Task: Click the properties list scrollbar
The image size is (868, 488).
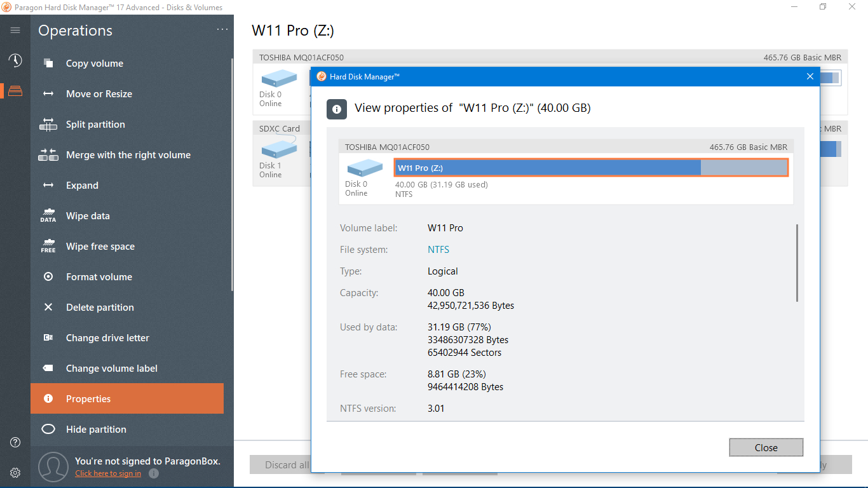Action: pos(797,262)
